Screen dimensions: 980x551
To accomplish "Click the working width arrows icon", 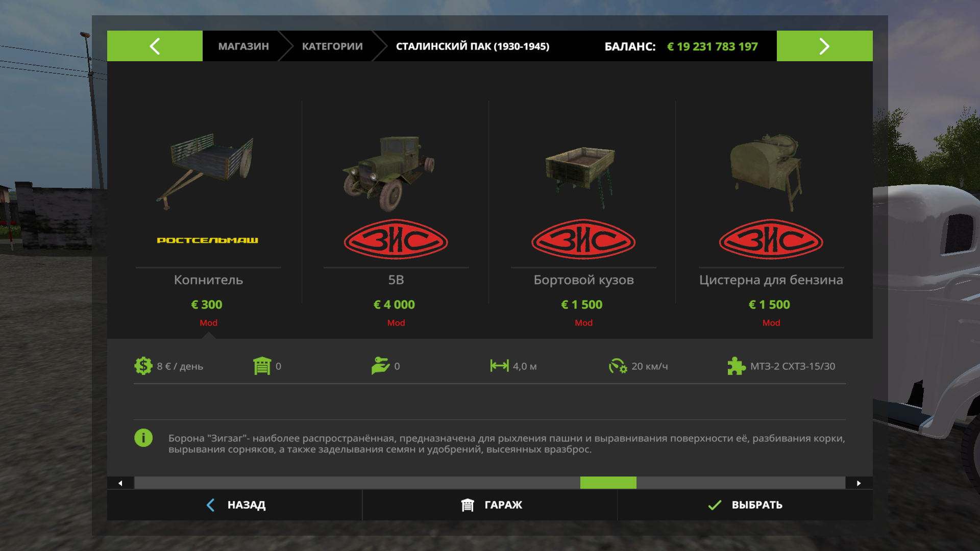I will click(499, 366).
